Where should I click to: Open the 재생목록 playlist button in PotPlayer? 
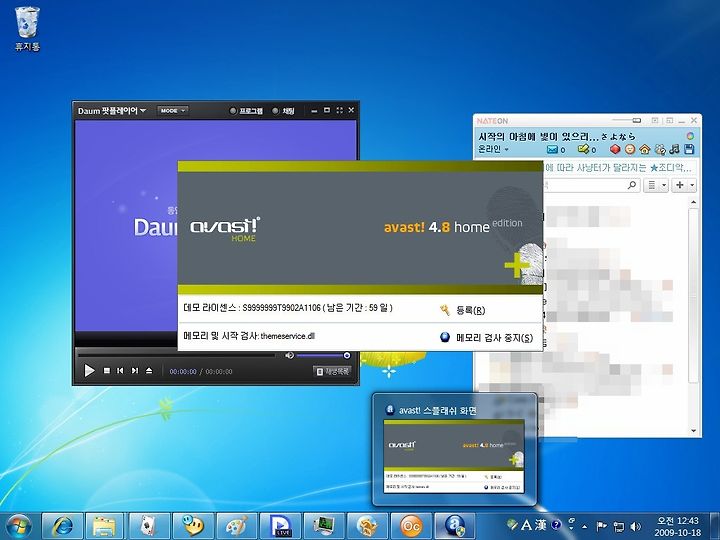pyautogui.click(x=332, y=371)
